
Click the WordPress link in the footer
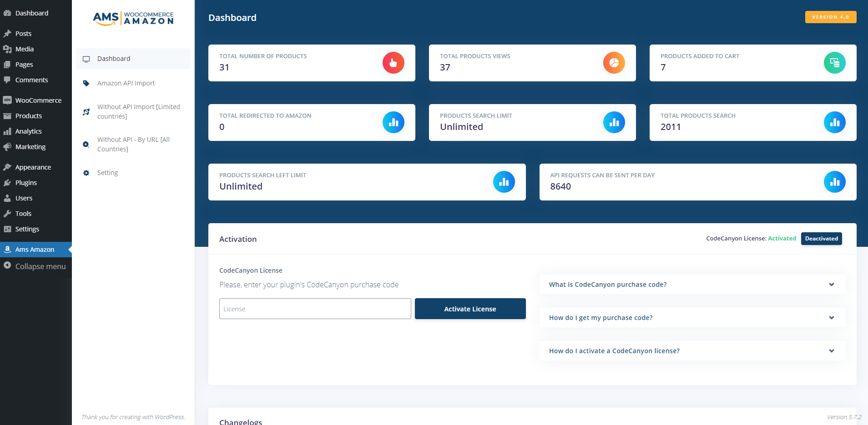pos(169,417)
